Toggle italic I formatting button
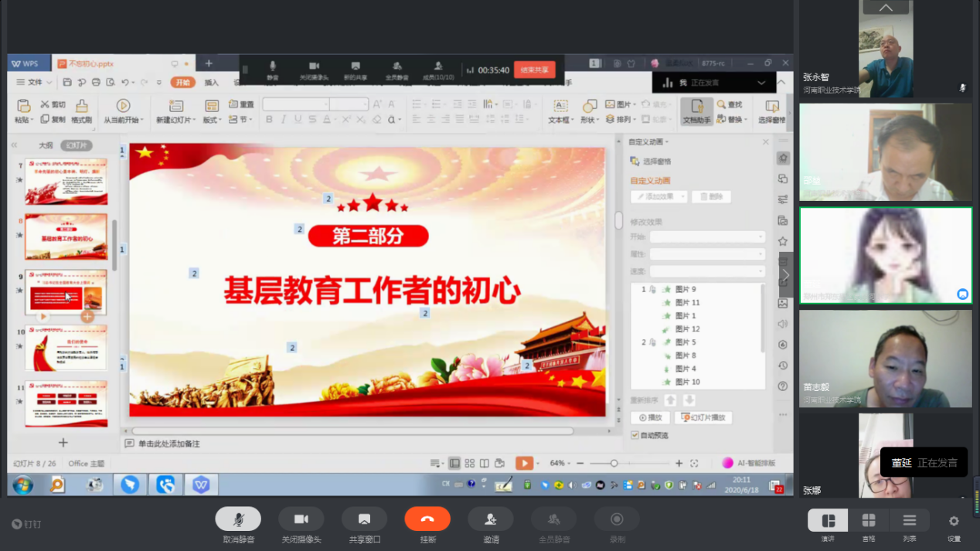 (x=284, y=120)
